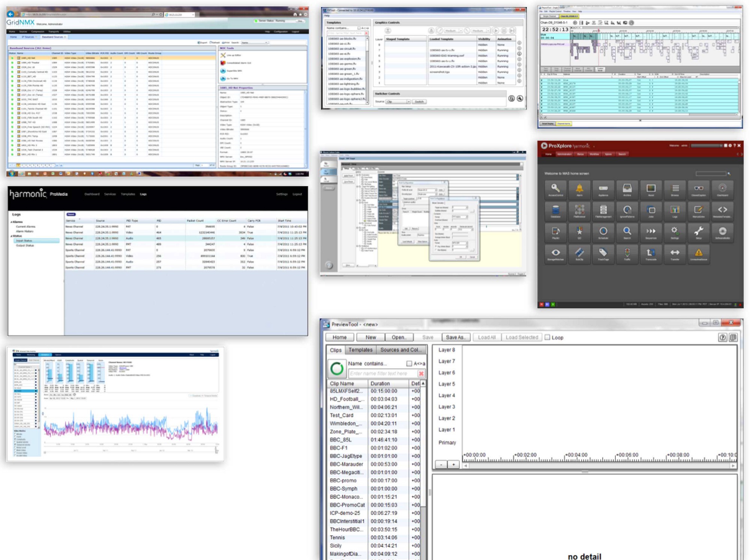Collapse the Alarms tree node in ProMedia Logs
750x560 pixels.
(x=11, y=222)
